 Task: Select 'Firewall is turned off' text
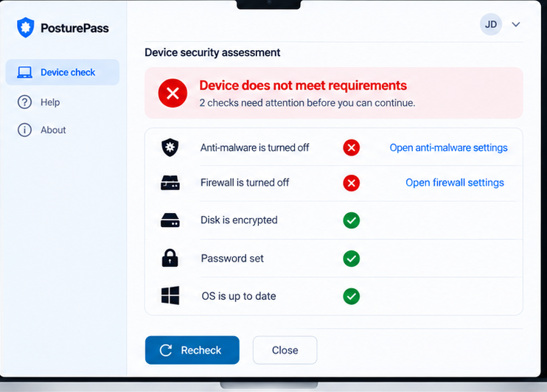coord(245,183)
